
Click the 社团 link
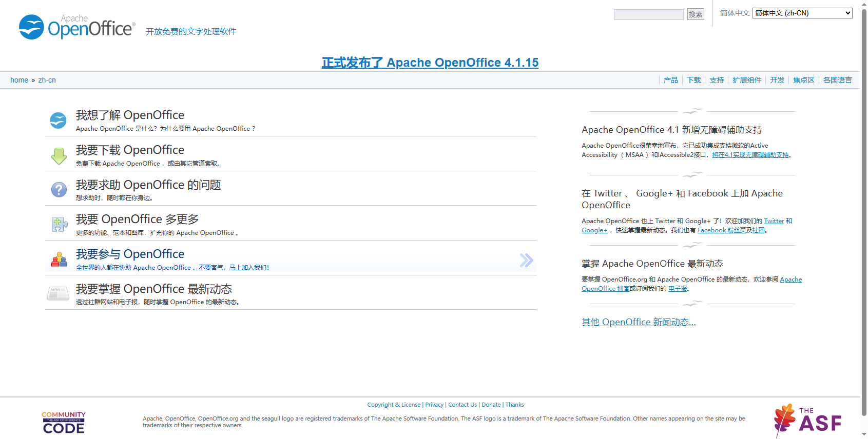click(758, 230)
